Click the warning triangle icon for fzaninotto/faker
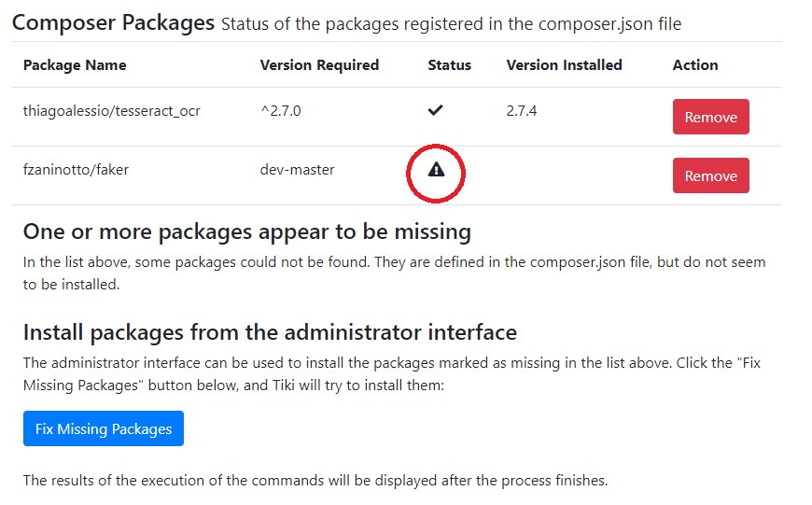Viewport: 812px width, 505px height. pyautogui.click(x=436, y=169)
